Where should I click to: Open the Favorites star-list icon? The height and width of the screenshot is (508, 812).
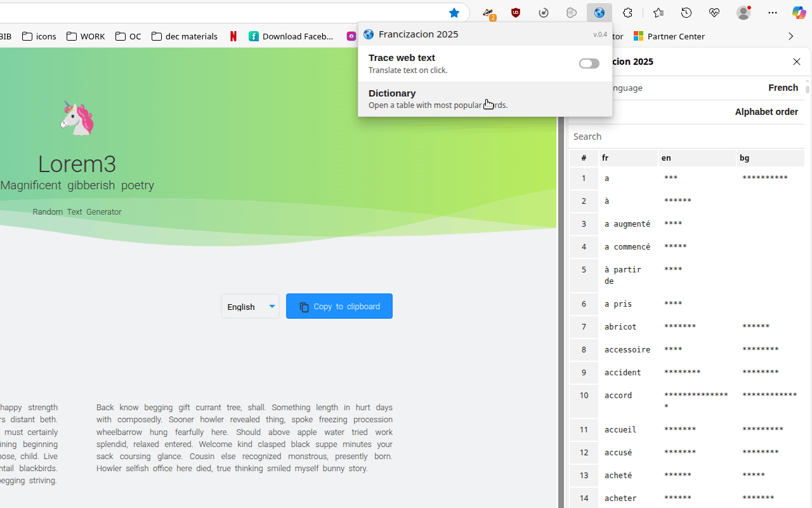658,13
